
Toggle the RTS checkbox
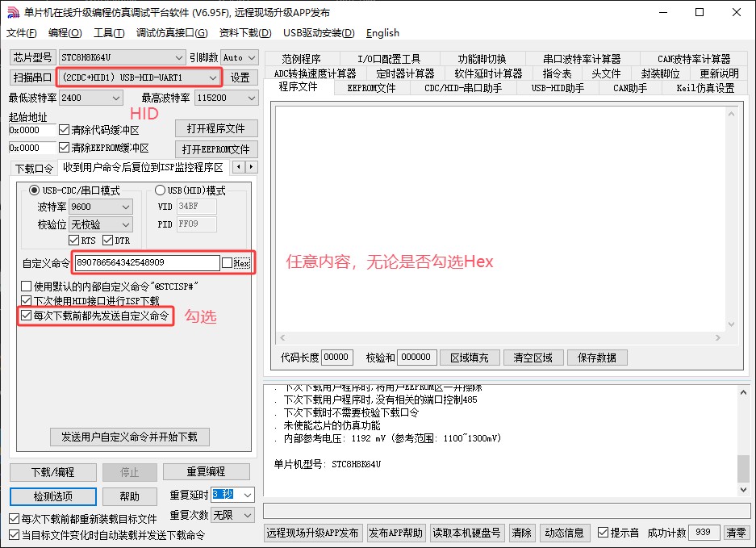click(73, 241)
